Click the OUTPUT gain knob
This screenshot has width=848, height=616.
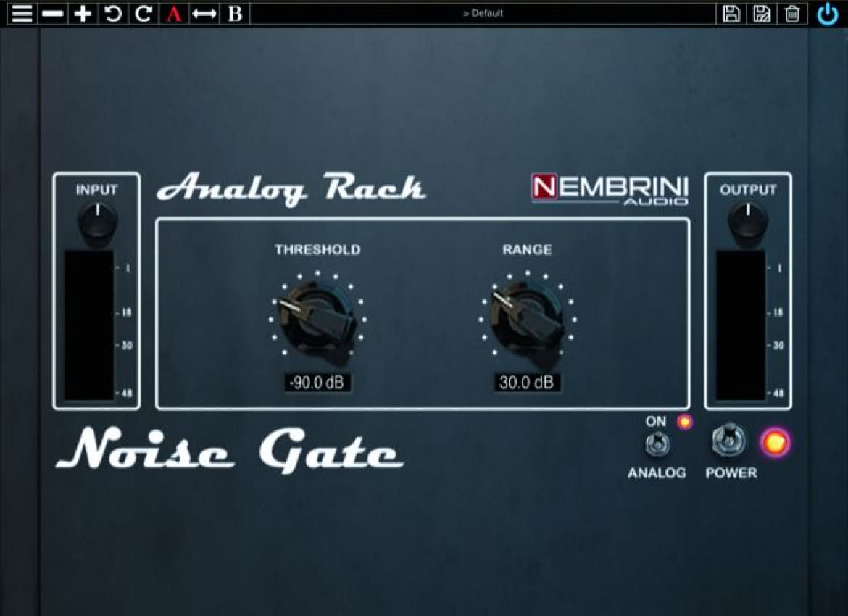tap(748, 222)
